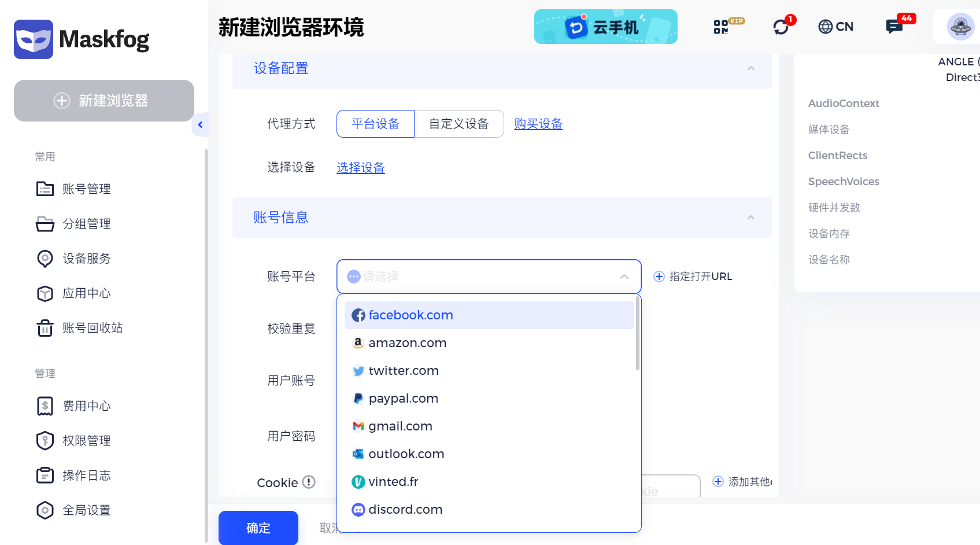Choose outlook.com from the platform list
Viewport: 980px width, 545px height.
click(489, 454)
